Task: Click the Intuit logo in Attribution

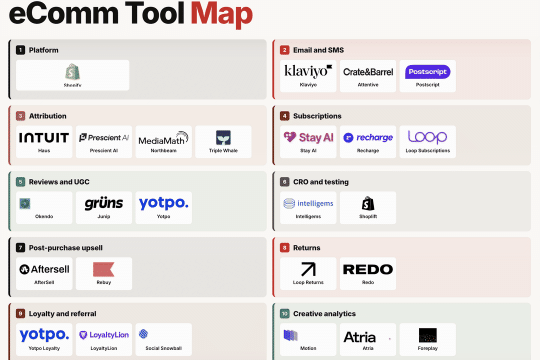Action: point(44,138)
